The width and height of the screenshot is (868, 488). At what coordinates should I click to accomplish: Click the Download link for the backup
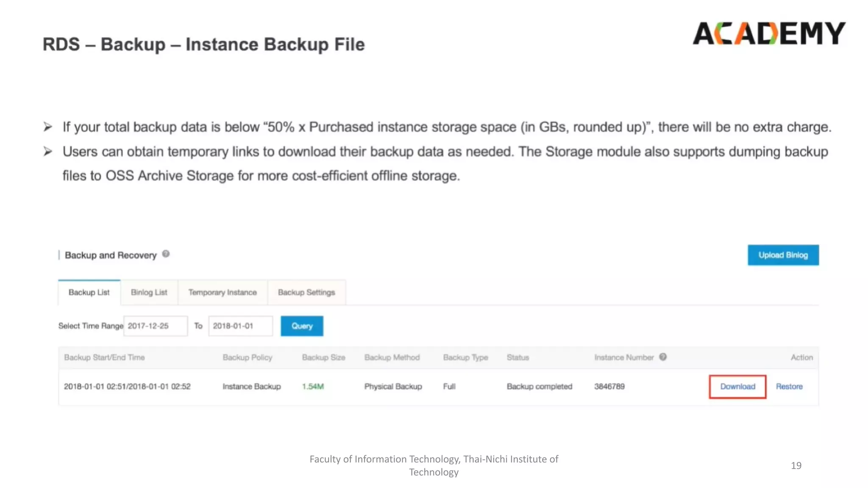coord(737,386)
